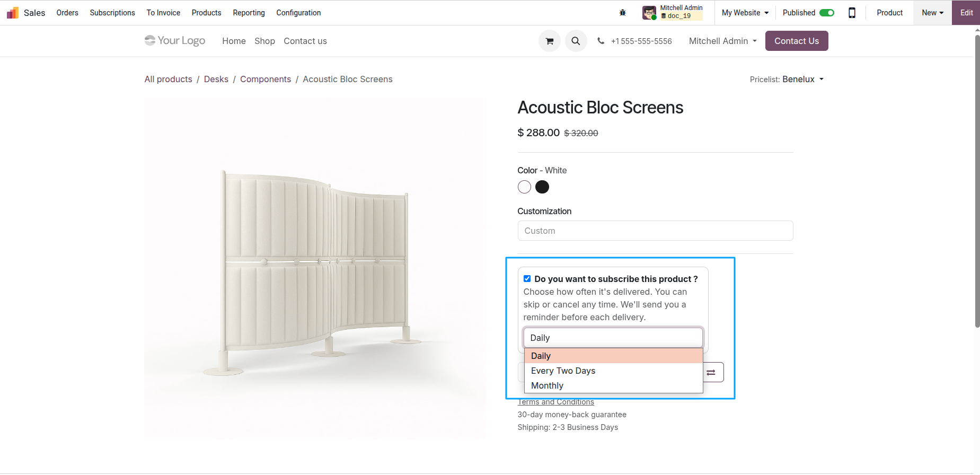Open the Sales app home icon

(13, 13)
